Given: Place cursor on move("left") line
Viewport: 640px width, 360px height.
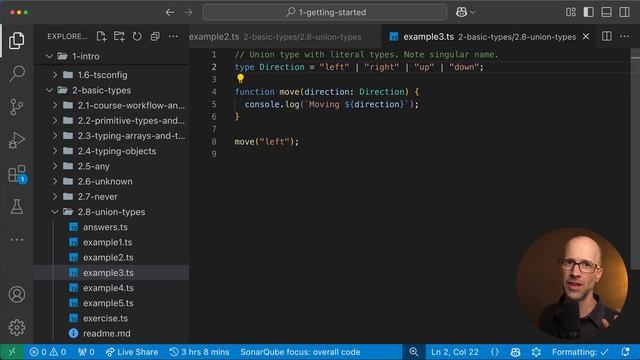Looking at the screenshot, I should 267,142.
